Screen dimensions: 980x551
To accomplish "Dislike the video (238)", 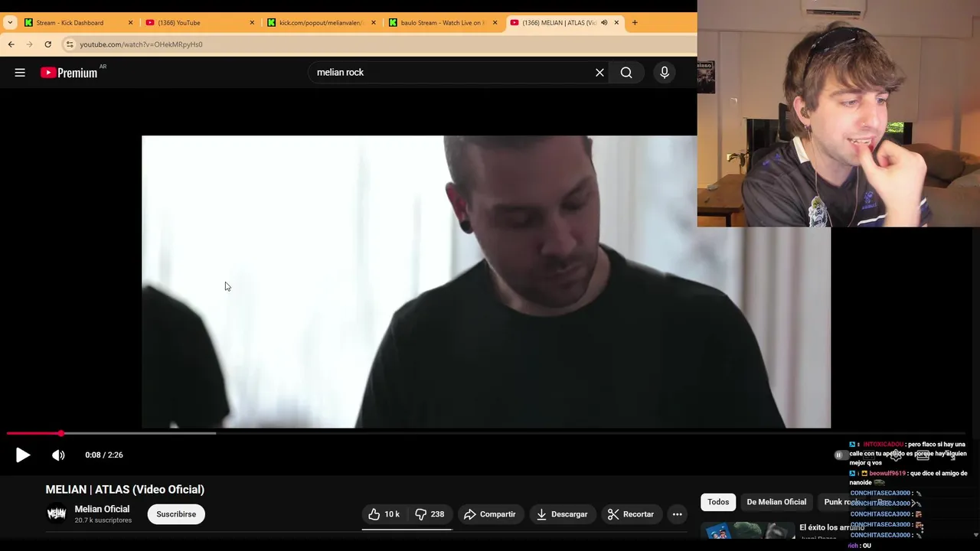I will tap(430, 514).
